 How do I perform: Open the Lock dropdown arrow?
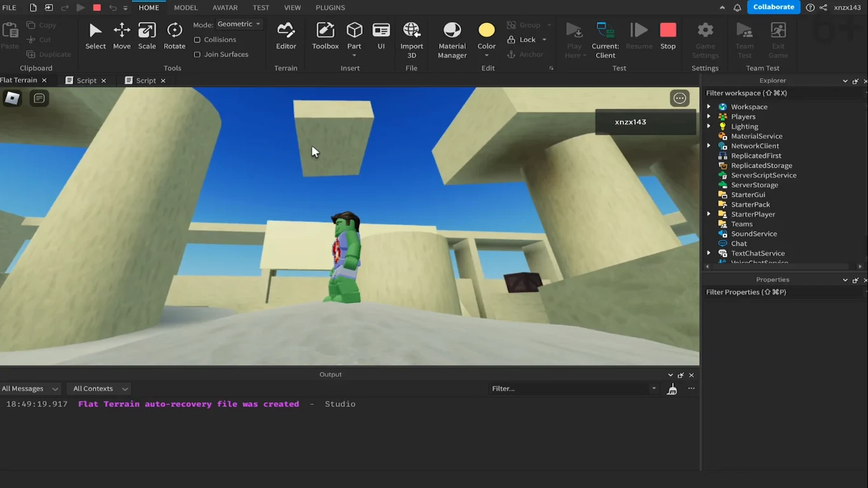point(545,40)
